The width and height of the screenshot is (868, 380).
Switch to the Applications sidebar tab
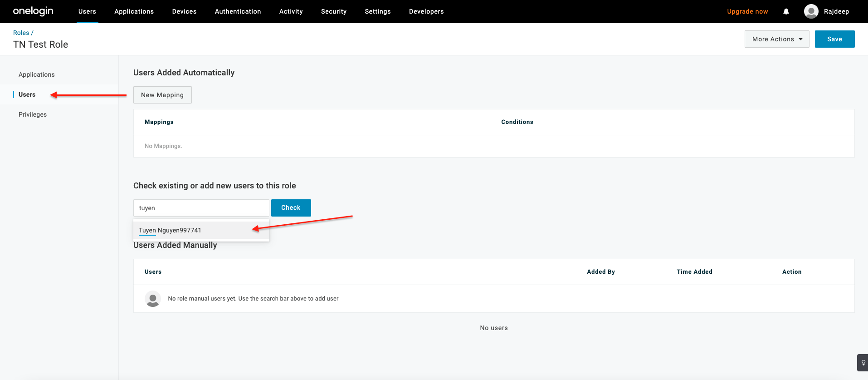[36, 74]
